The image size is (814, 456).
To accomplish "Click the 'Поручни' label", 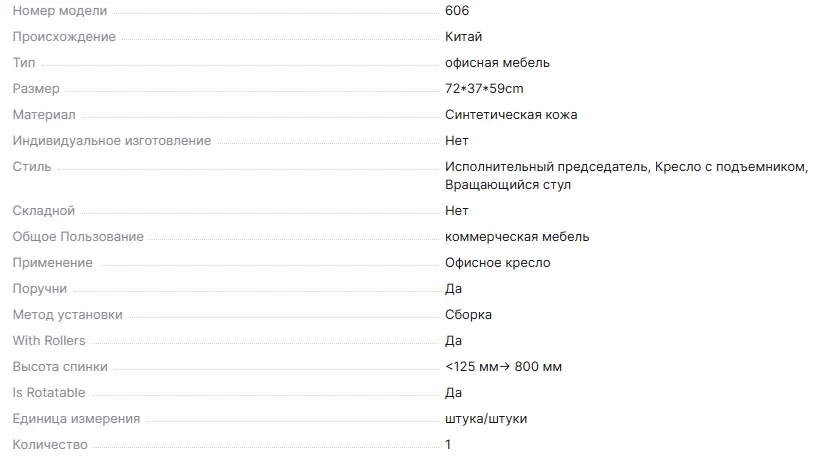I will point(40,289).
